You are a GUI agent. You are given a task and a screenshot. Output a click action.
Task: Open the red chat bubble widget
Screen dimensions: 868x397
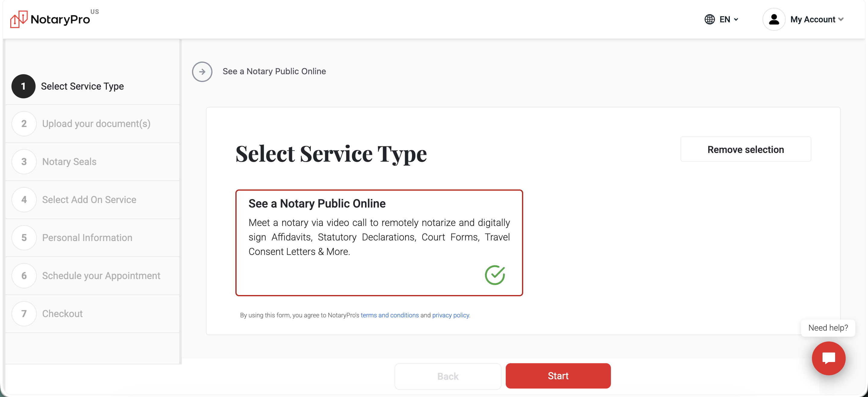[828, 358]
